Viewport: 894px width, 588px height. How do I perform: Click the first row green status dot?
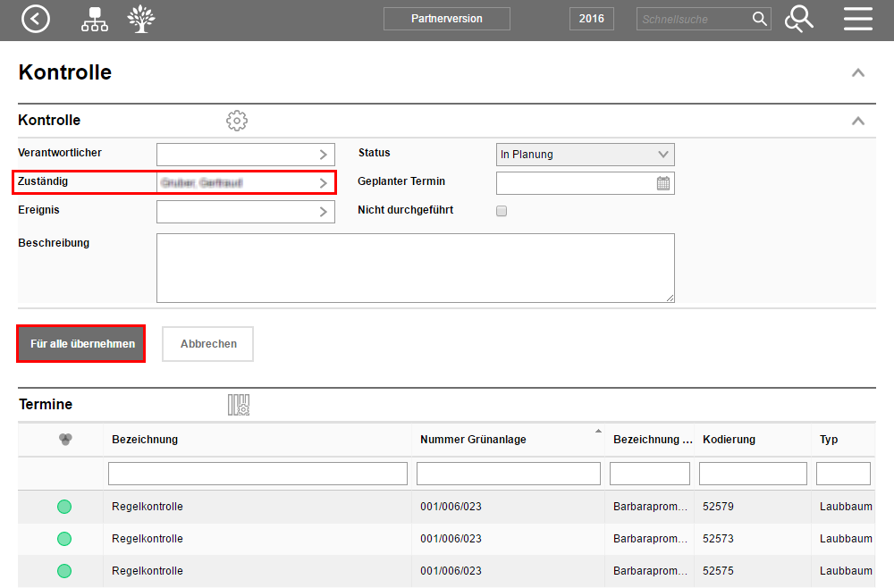(x=64, y=507)
